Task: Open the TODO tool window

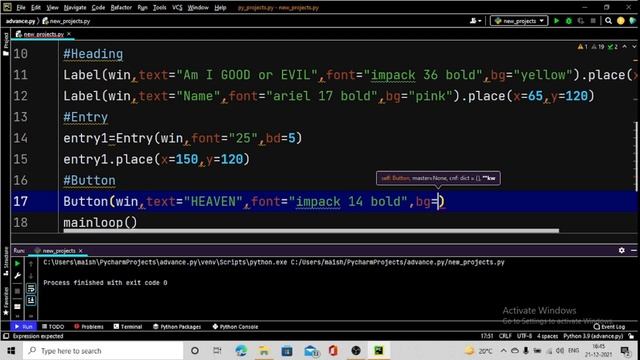Action: [x=53, y=327]
